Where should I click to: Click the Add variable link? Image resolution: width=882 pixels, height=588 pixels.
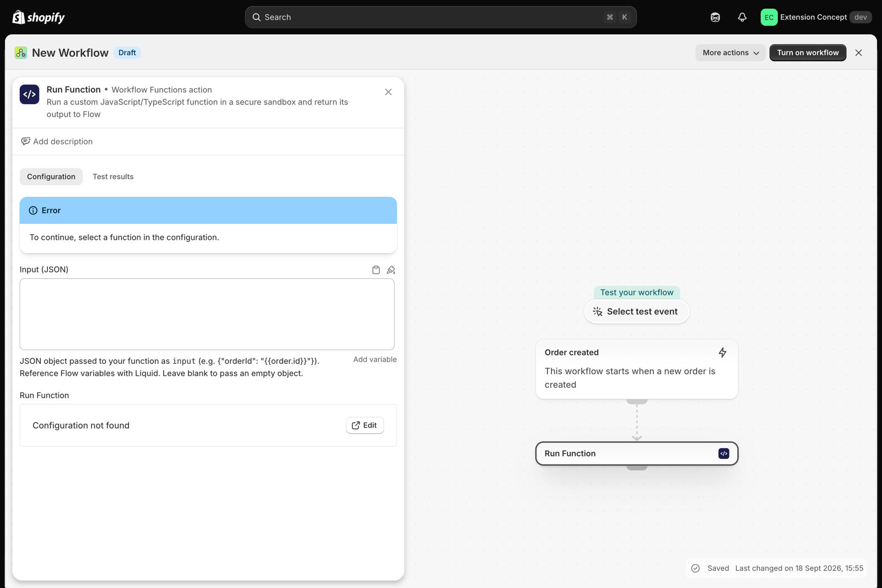375,359
